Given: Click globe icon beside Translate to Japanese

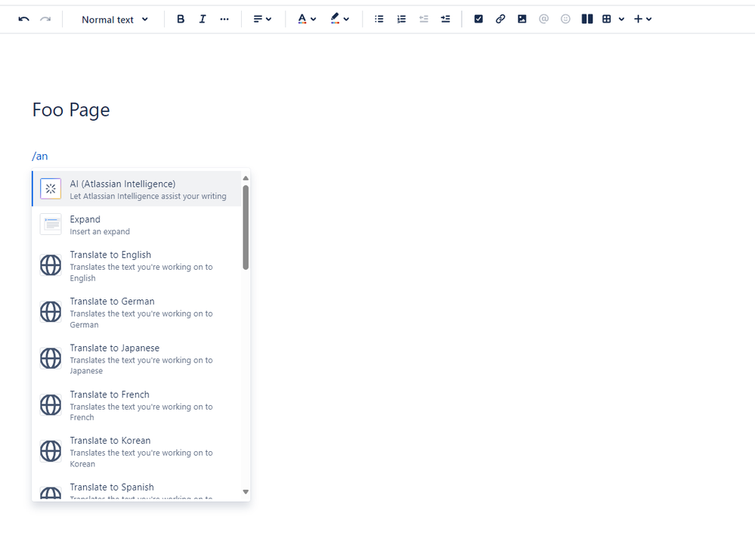Looking at the screenshot, I should click(51, 359).
